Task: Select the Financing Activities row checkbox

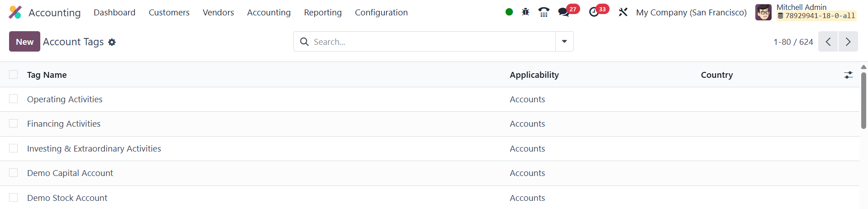Action: coord(14,123)
